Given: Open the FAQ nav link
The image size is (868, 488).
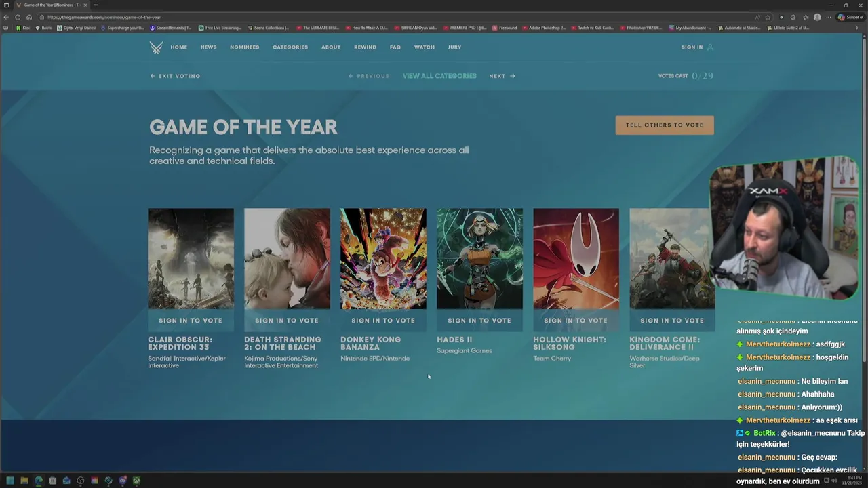Looking at the screenshot, I should tap(395, 47).
